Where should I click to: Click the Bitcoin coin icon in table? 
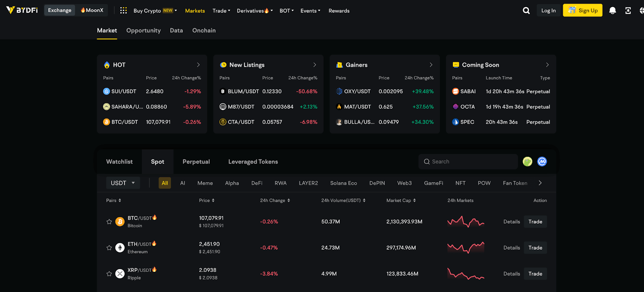pyautogui.click(x=120, y=222)
